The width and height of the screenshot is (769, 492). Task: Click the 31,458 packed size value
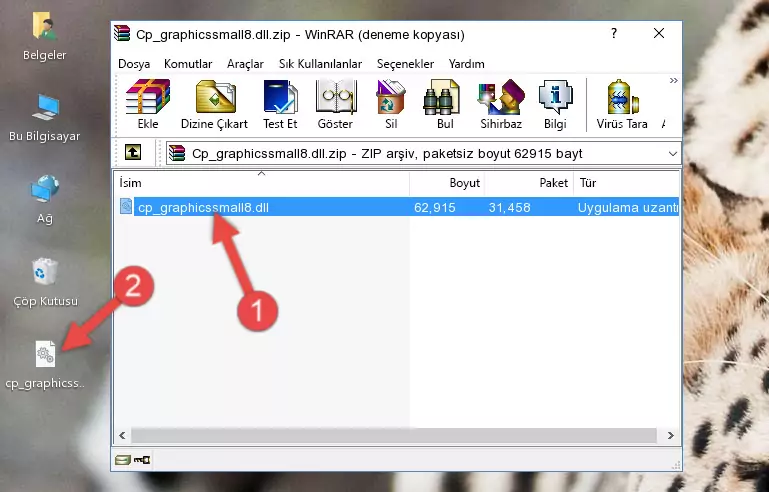pos(509,207)
